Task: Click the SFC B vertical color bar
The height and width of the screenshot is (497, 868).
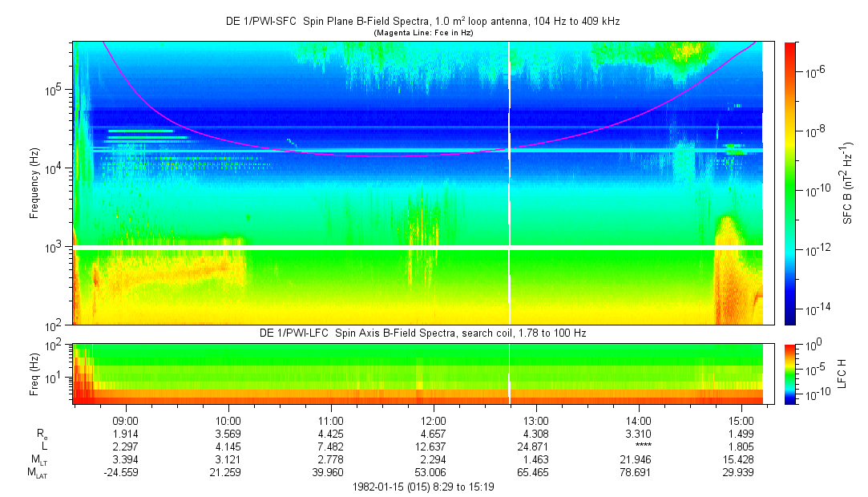Action: point(790,183)
